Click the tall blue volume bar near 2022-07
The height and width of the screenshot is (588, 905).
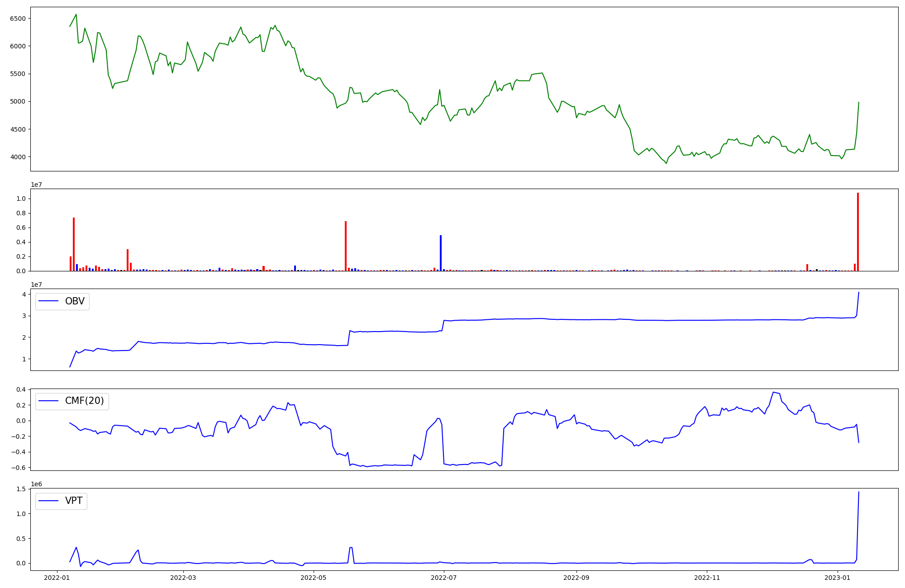click(x=441, y=253)
